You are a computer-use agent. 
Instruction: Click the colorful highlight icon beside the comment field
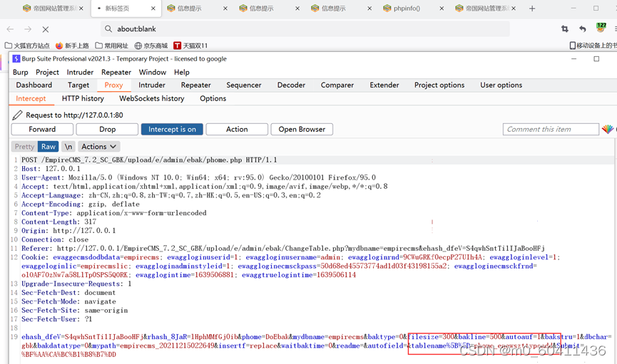[x=607, y=129]
